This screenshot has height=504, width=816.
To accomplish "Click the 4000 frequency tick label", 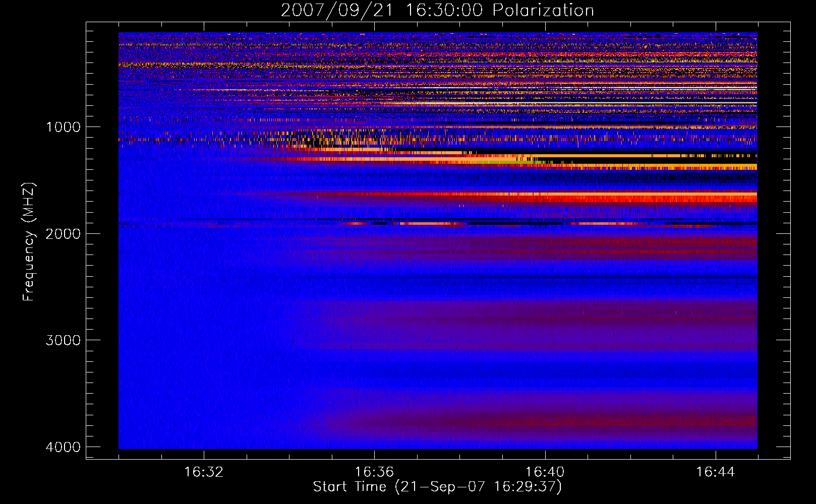I will tap(63, 447).
